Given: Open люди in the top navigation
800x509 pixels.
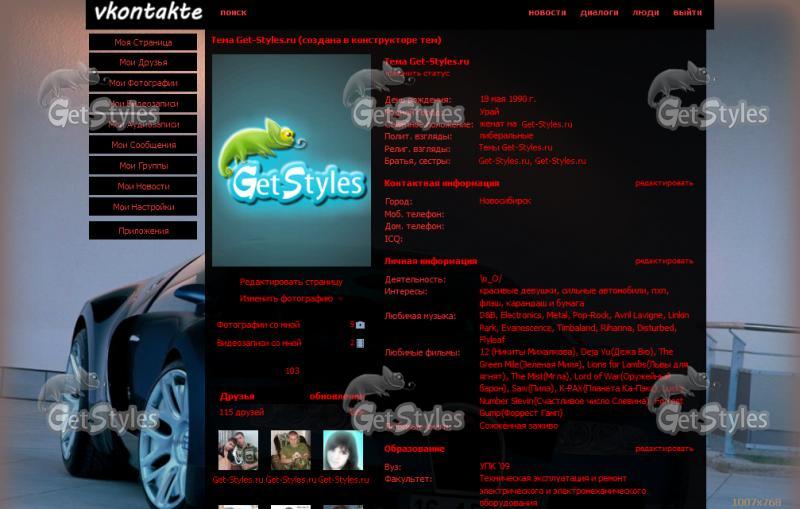Looking at the screenshot, I should [646, 13].
